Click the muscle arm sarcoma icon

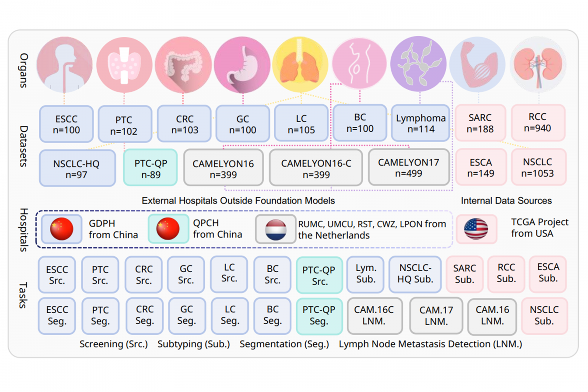tap(478, 65)
